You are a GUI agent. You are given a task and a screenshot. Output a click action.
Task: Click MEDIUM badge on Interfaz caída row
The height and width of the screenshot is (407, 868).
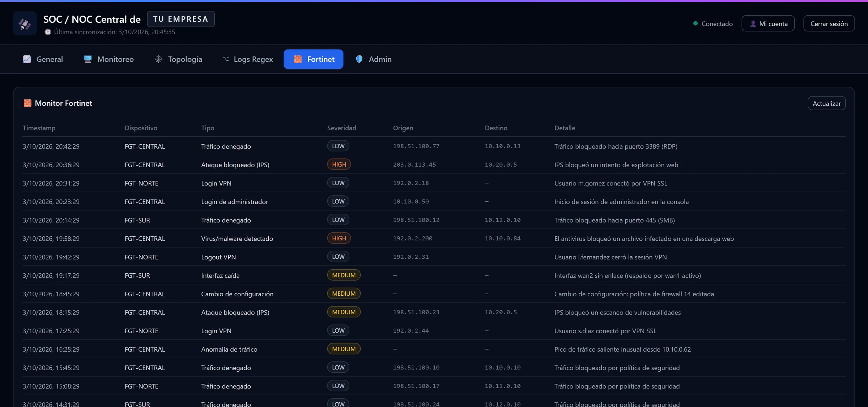pos(344,275)
